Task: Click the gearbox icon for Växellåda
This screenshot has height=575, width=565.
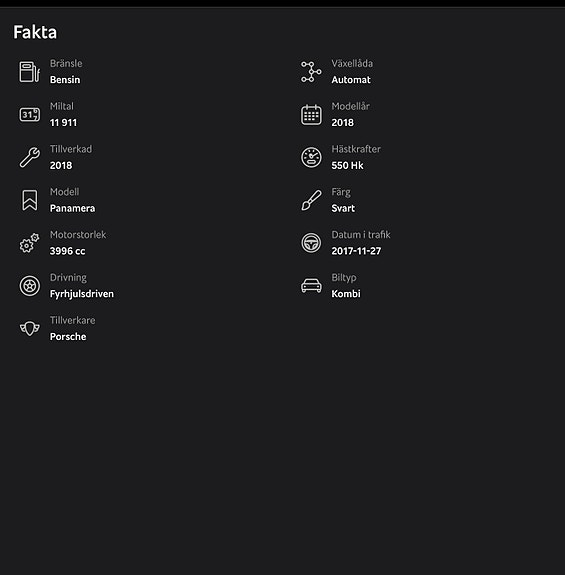Action: tap(311, 72)
